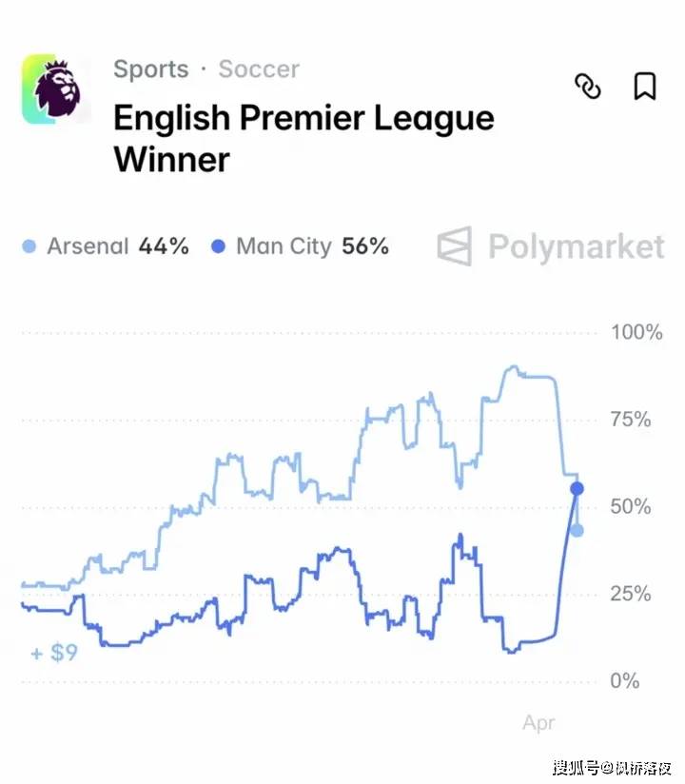This screenshot has width=685, height=784.
Task: Click the Premier League lion logo
Action: coord(55,88)
